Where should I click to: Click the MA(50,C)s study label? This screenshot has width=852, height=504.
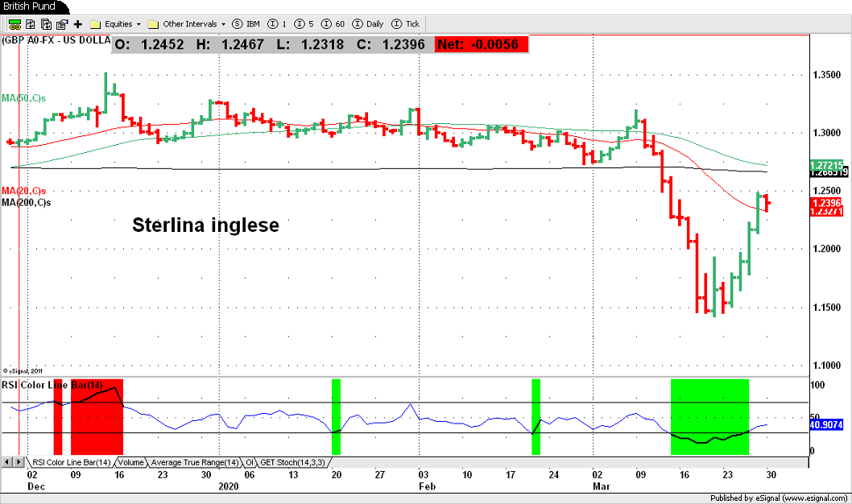[23, 98]
